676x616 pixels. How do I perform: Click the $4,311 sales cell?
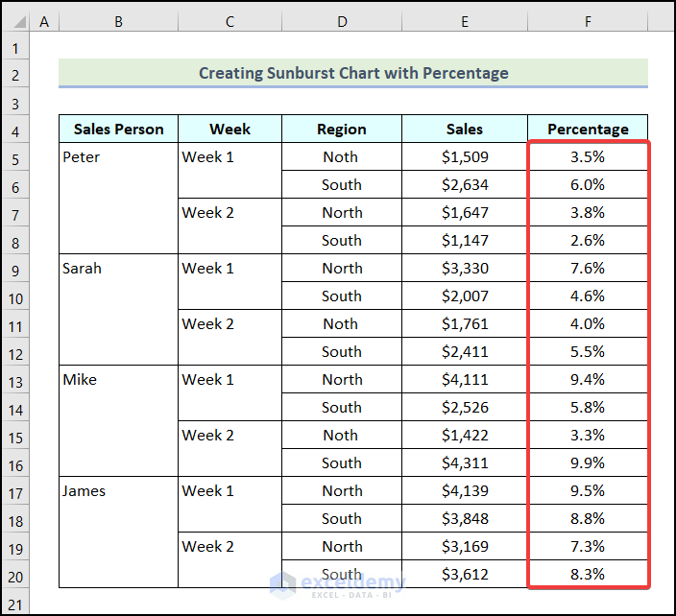465,462
